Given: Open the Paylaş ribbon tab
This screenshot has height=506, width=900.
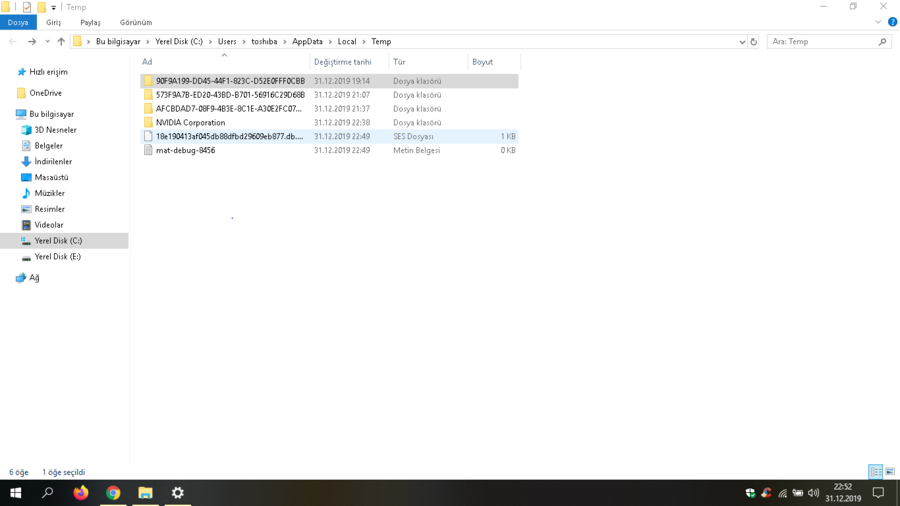Looking at the screenshot, I should coord(90,22).
